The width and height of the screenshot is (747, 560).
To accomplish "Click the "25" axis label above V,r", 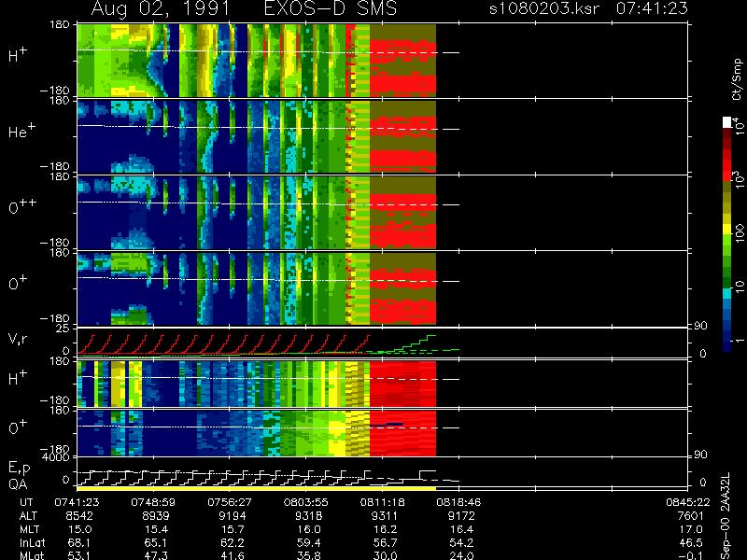I will click(x=64, y=329).
